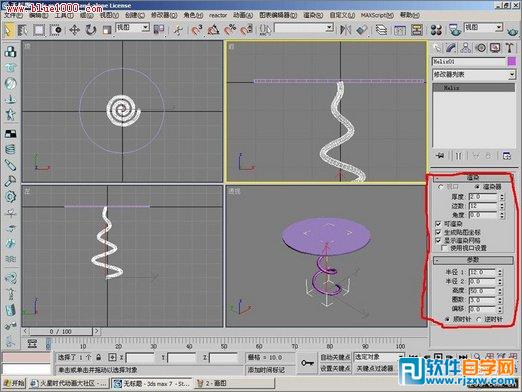Open the 修改器 menu

(164, 15)
